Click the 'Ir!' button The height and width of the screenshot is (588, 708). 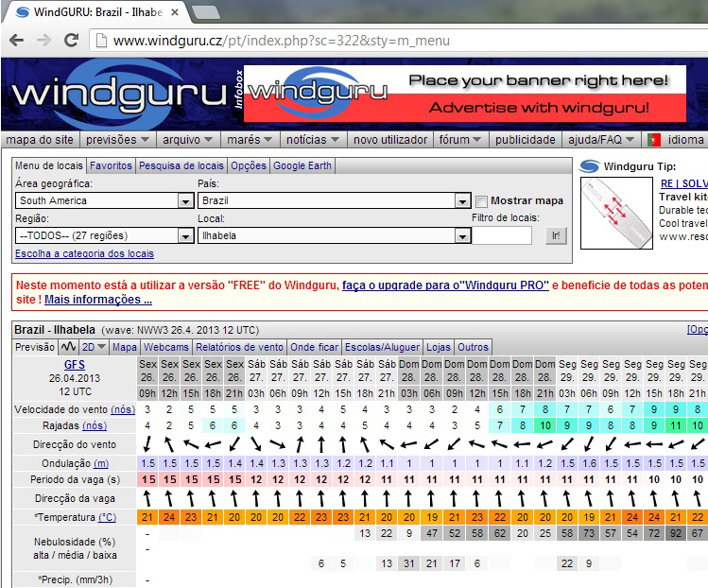[x=556, y=235]
